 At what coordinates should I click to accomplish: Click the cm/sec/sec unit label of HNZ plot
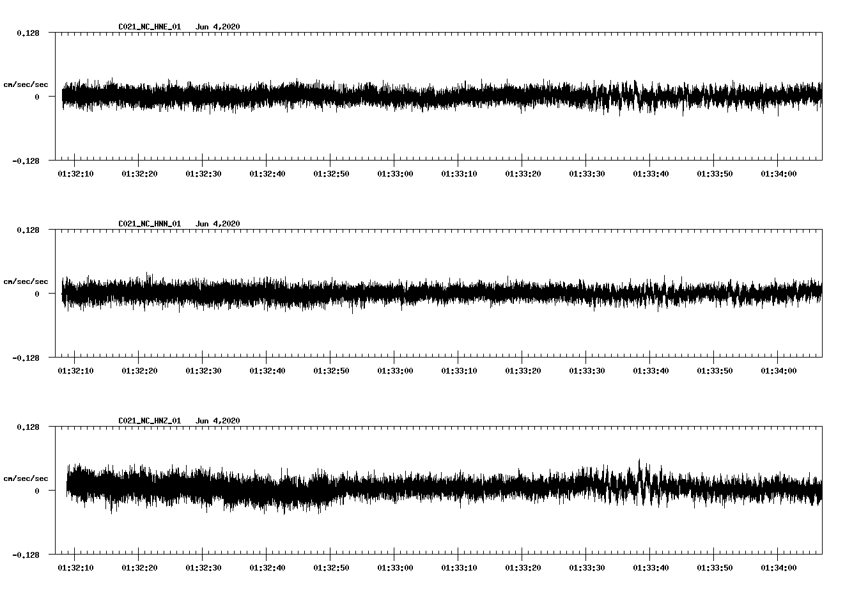tap(26, 478)
